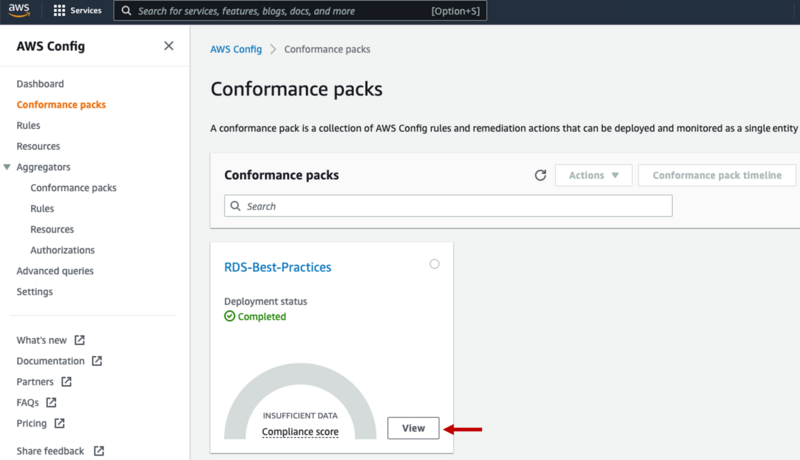This screenshot has width=800, height=460.
Task: Refresh the conformance packs list
Action: 540,175
